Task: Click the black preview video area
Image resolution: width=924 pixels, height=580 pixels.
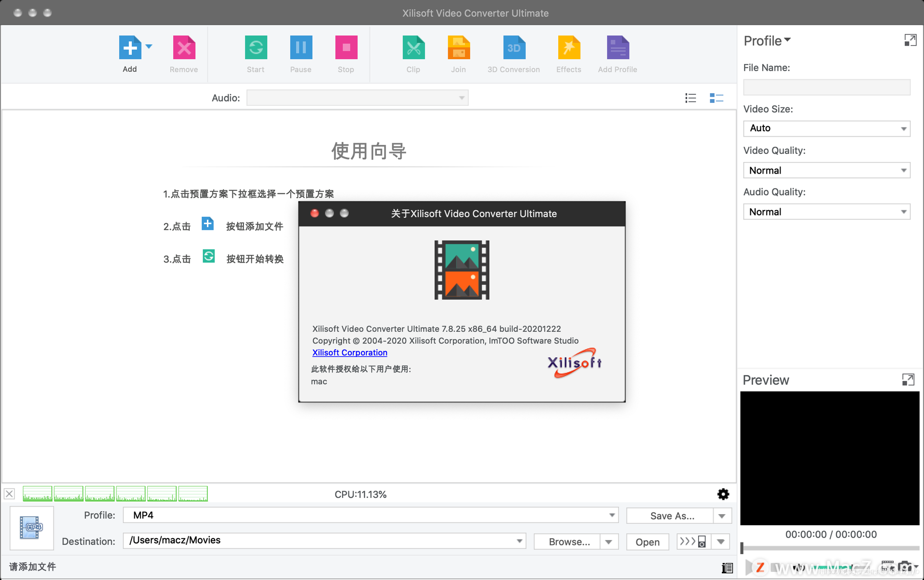Action: tap(830, 458)
